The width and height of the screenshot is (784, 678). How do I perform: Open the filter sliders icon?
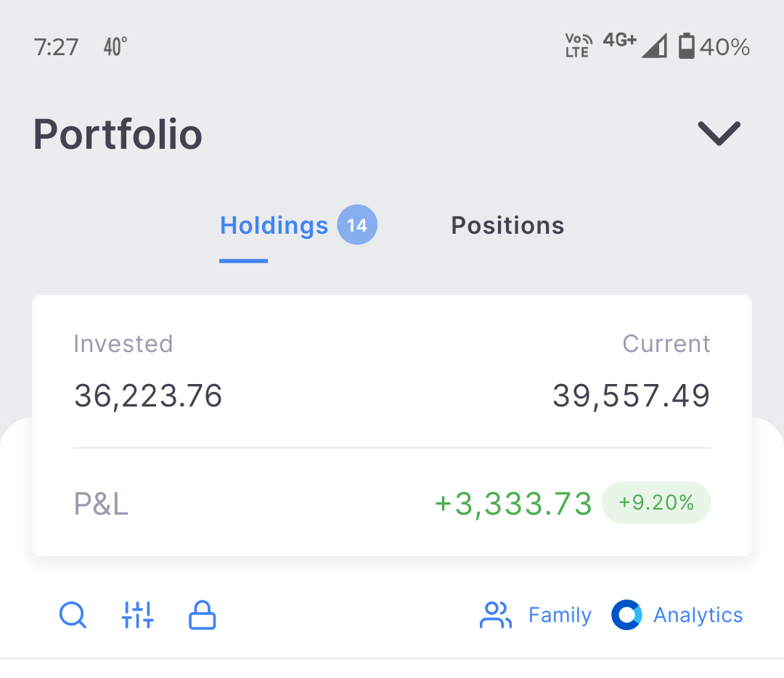click(137, 615)
